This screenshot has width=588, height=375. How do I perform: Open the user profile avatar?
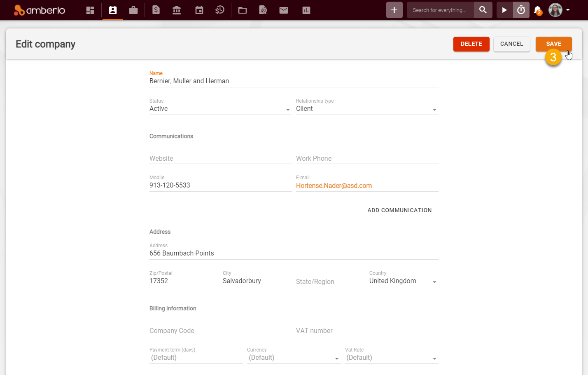(555, 10)
